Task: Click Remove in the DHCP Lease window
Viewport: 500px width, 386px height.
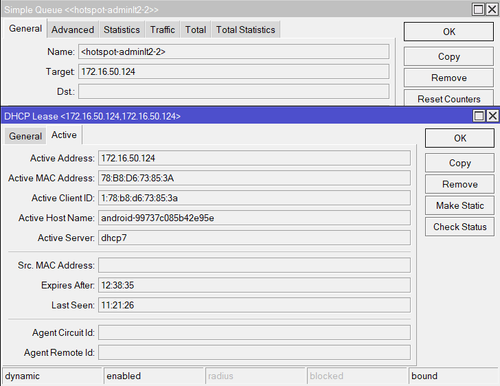Action: (x=460, y=184)
